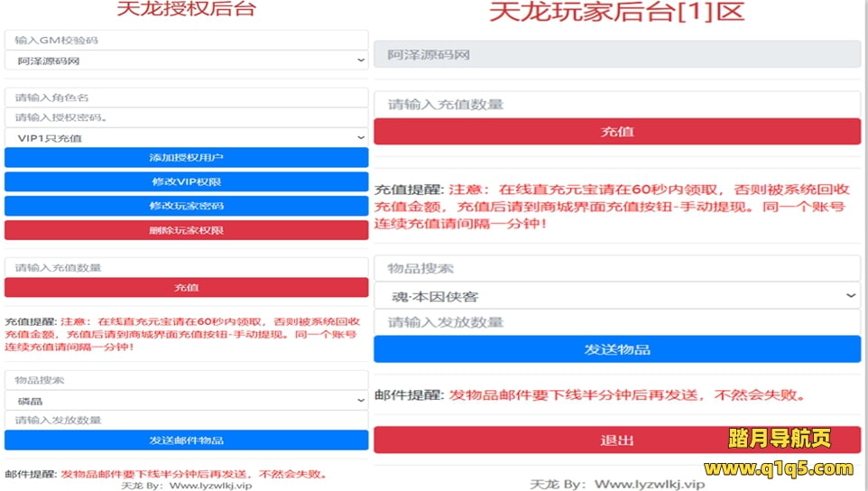Click 充值 button in 天龙授权后台 panel
The image size is (868, 491).
(186, 287)
